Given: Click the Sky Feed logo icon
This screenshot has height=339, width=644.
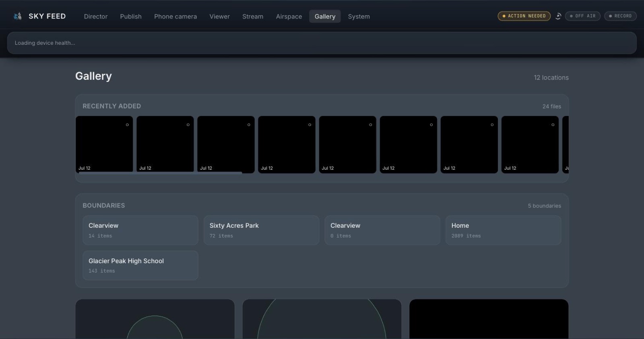Looking at the screenshot, I should coord(17,16).
